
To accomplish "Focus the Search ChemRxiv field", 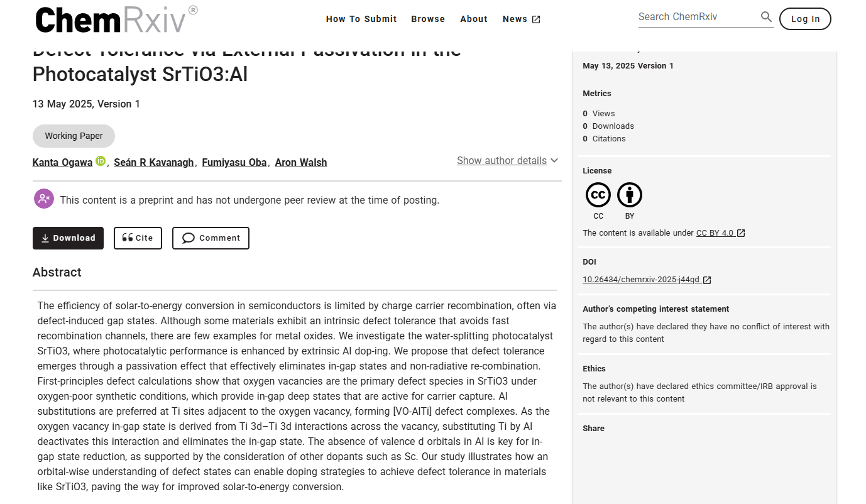I will tap(698, 17).
